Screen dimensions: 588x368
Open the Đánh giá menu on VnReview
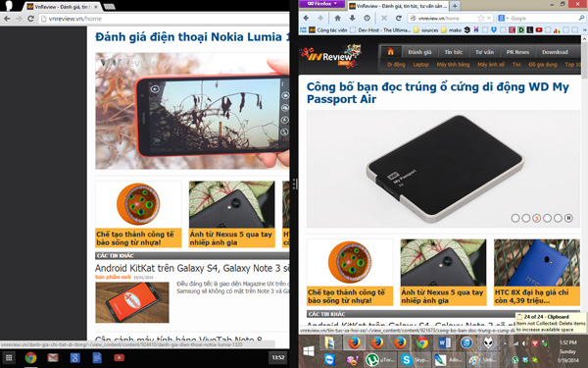click(x=419, y=52)
